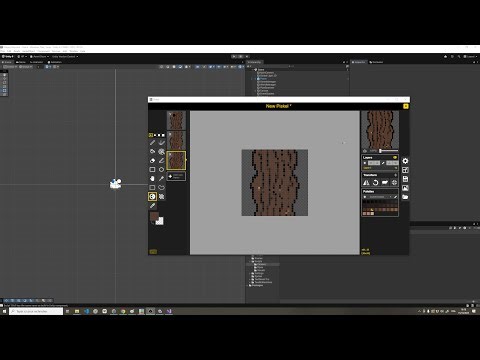This screenshot has width=480, height=360.
Task: Select the Inspector tab in Unity
Action: pyautogui.click(x=359, y=62)
